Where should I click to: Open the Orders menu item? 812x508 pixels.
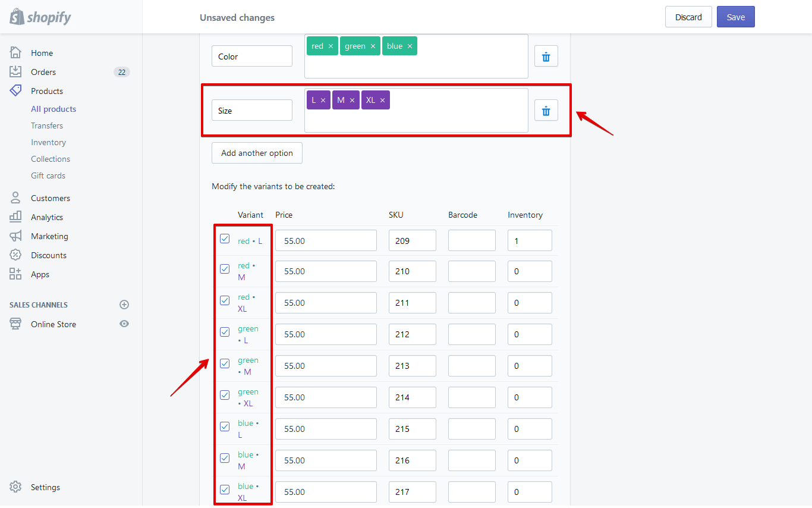pos(43,72)
